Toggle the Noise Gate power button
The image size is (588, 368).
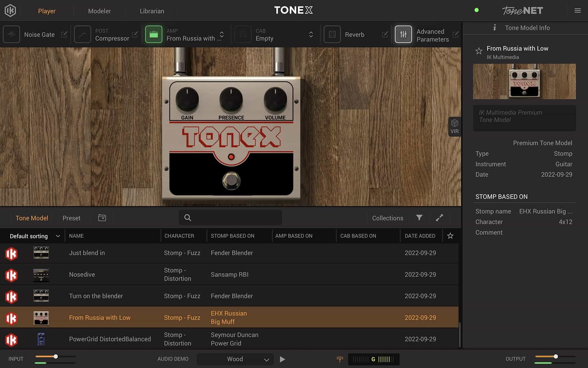point(11,34)
